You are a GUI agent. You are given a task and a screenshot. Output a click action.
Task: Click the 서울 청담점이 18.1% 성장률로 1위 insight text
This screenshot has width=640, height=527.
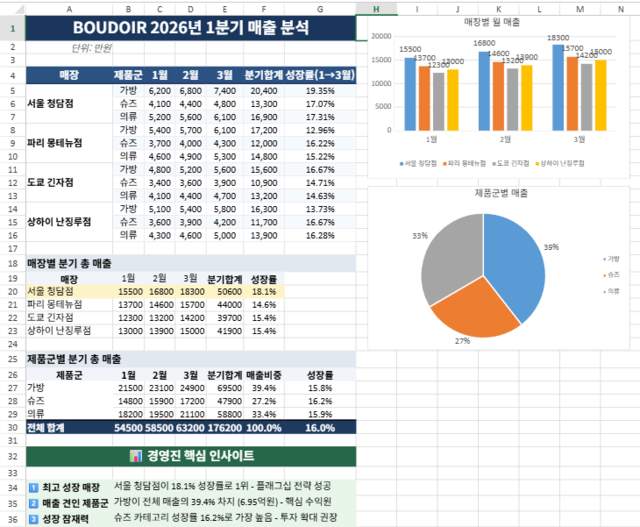click(222, 486)
